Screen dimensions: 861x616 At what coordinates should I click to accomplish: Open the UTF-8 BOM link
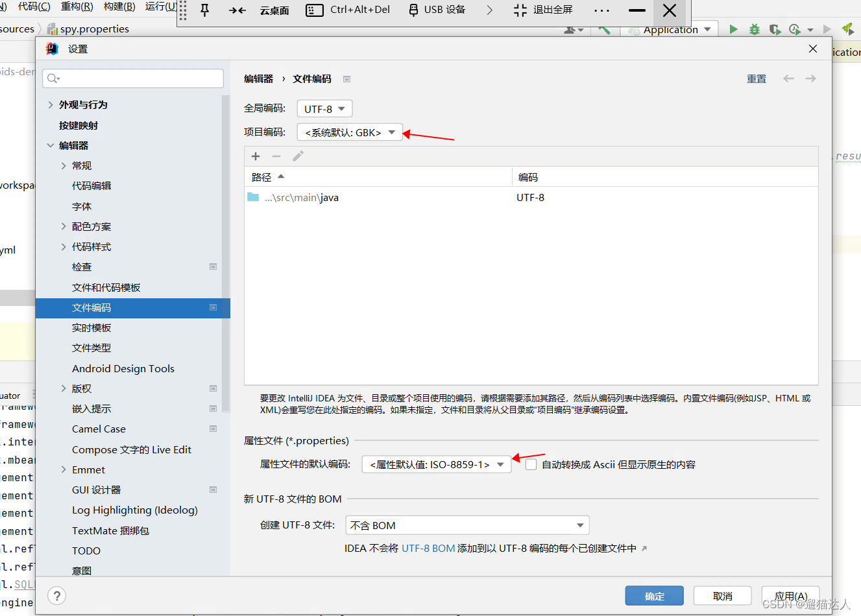[x=428, y=548]
